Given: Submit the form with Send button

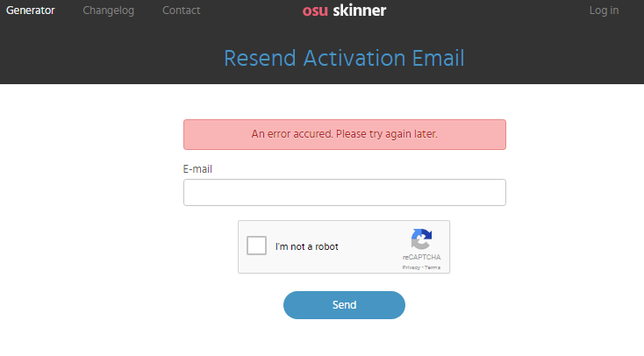Looking at the screenshot, I should (x=344, y=305).
